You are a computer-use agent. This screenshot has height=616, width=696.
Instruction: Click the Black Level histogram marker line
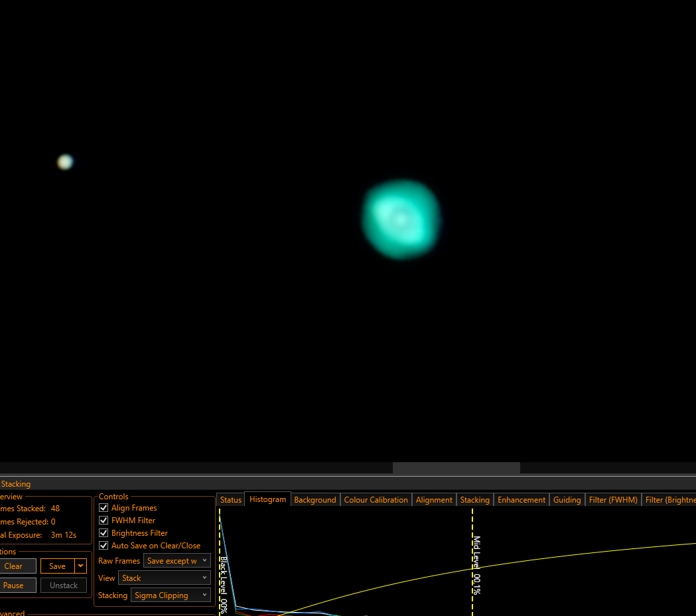tap(220, 562)
